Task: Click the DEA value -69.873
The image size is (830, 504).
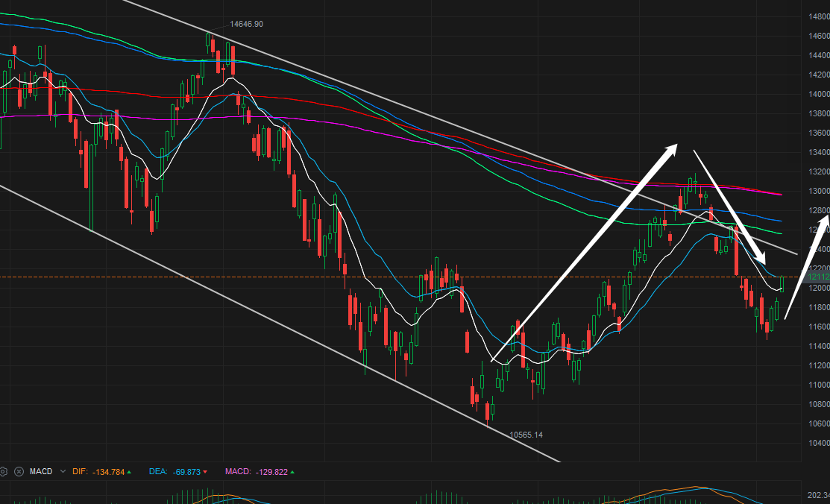Action: 186,472
